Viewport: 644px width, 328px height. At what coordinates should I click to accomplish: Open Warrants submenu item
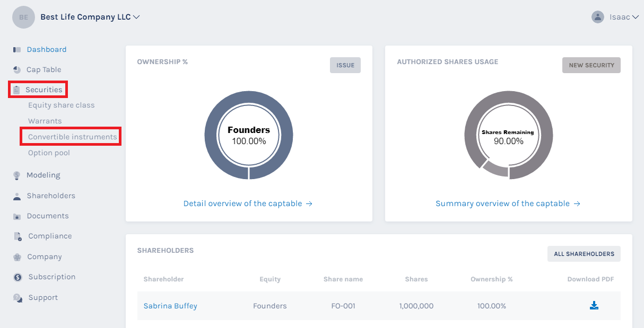45,121
